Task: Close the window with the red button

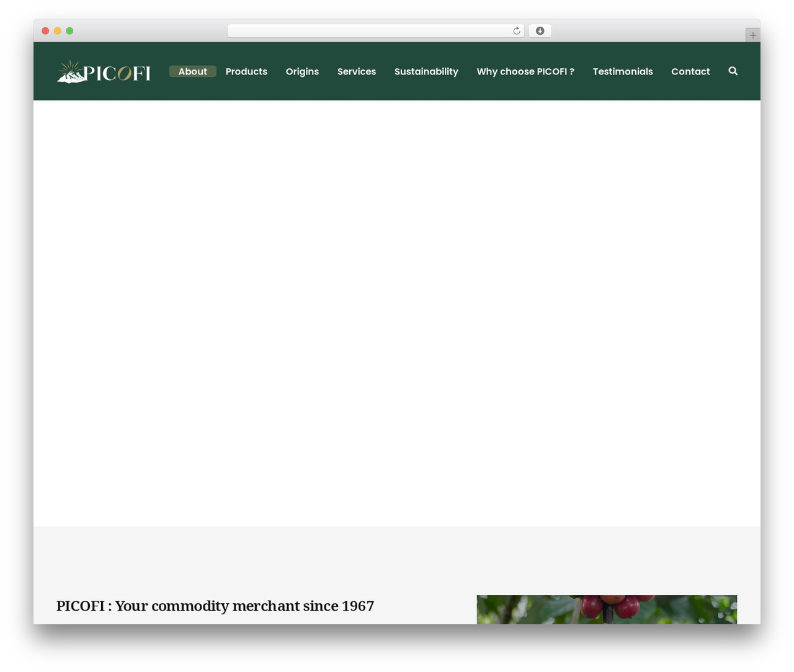Action: (45, 31)
